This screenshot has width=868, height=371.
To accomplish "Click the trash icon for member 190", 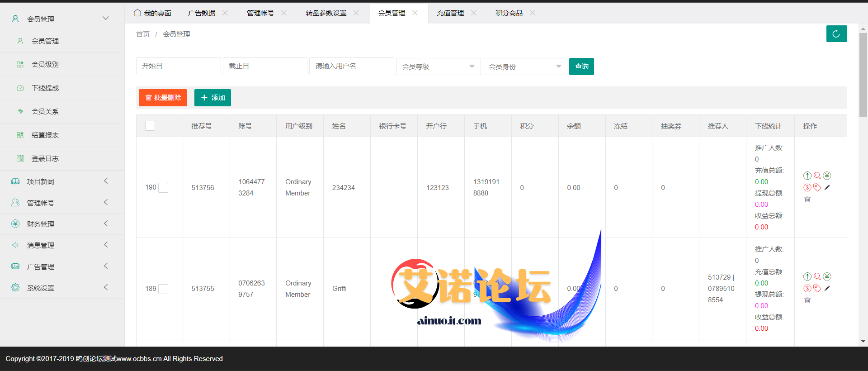I will (807, 200).
